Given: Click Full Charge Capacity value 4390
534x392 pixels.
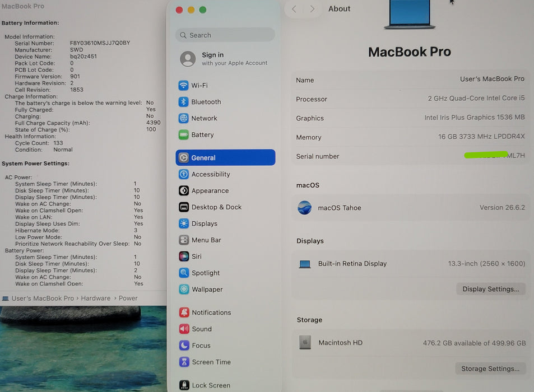Looking at the screenshot, I should click(x=154, y=123).
